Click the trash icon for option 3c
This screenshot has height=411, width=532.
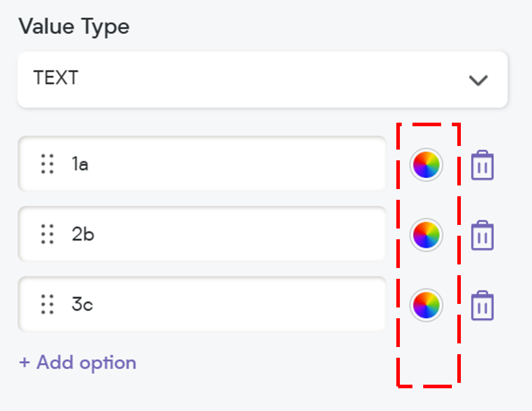click(482, 305)
